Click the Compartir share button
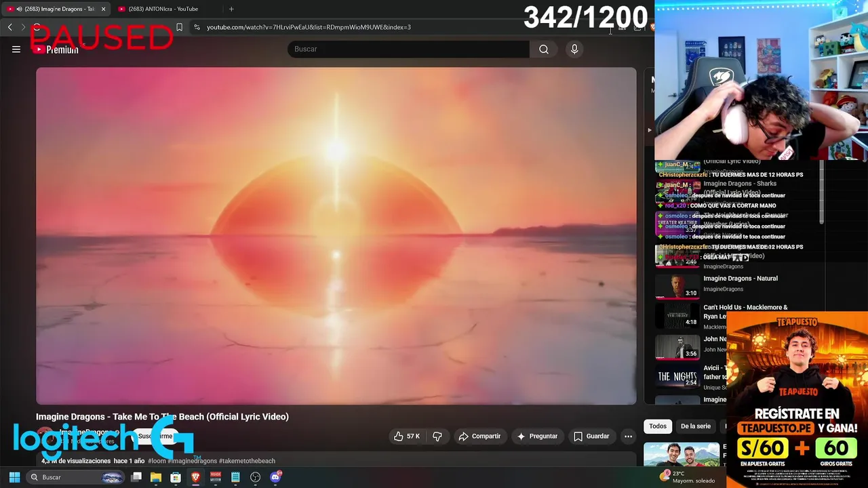This screenshot has width=868, height=488. (479, 436)
